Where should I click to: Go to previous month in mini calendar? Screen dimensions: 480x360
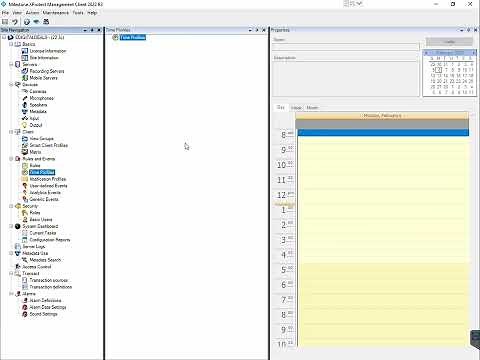pos(426,53)
